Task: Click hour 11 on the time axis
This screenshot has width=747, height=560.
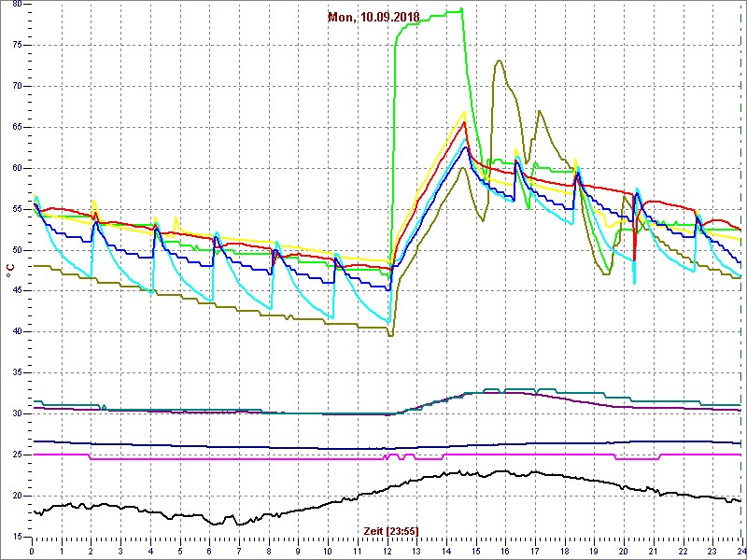Action: pyautogui.click(x=358, y=551)
